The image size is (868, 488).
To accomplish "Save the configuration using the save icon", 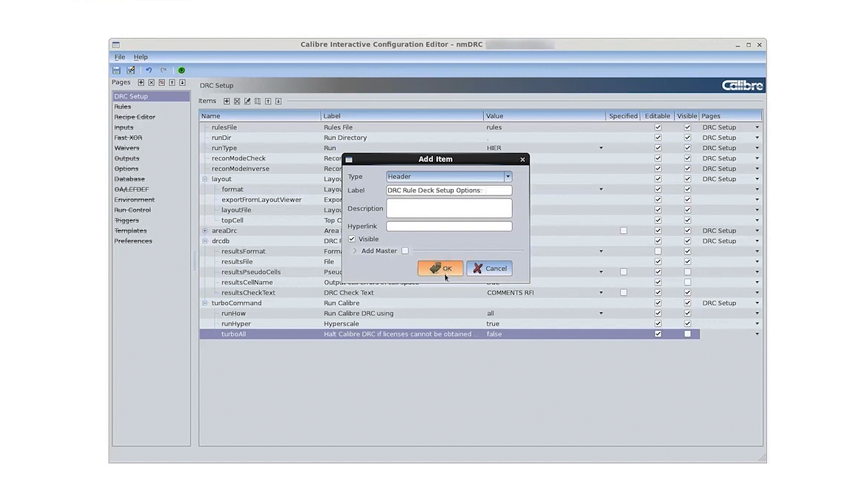I will [x=117, y=70].
